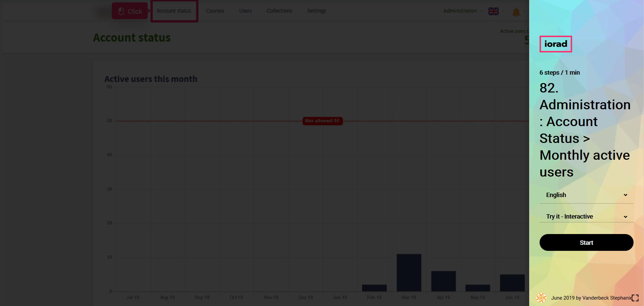Click the mouse icon in Click tooltip
644x306 pixels.
[121, 11]
